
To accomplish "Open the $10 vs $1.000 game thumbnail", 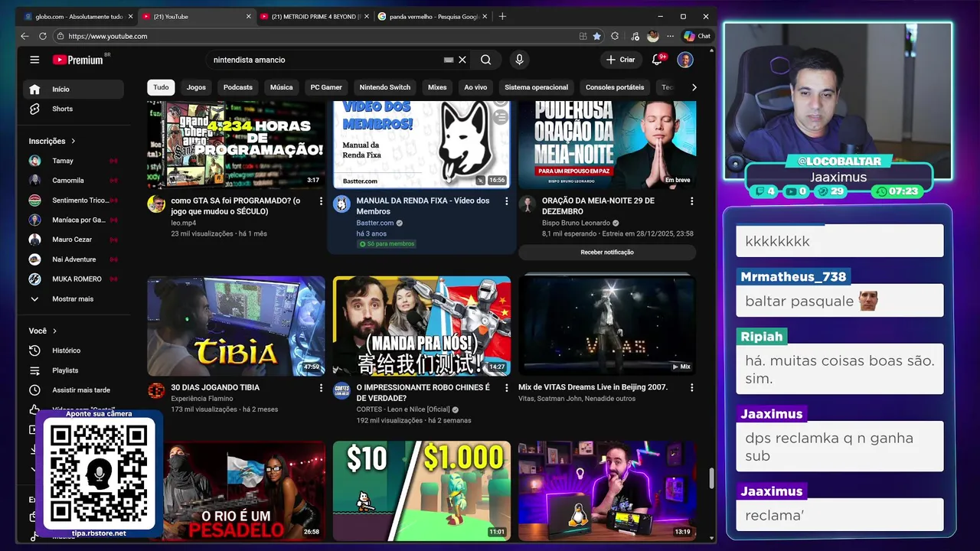I will (422, 490).
